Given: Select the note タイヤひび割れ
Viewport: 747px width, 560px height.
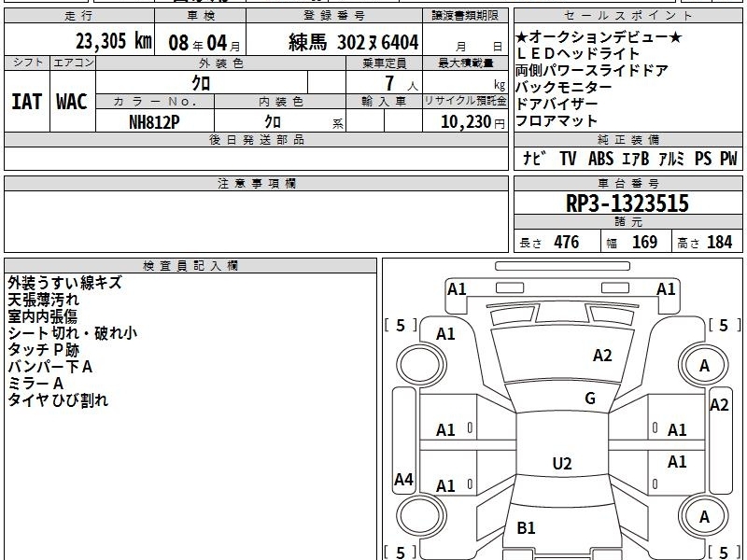Looking at the screenshot, I should click(58, 399).
